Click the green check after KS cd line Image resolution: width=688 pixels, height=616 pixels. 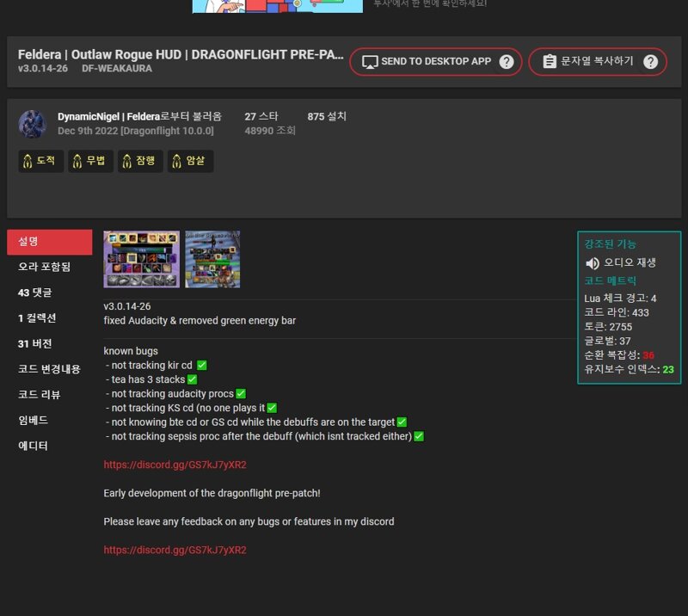[x=272, y=408]
